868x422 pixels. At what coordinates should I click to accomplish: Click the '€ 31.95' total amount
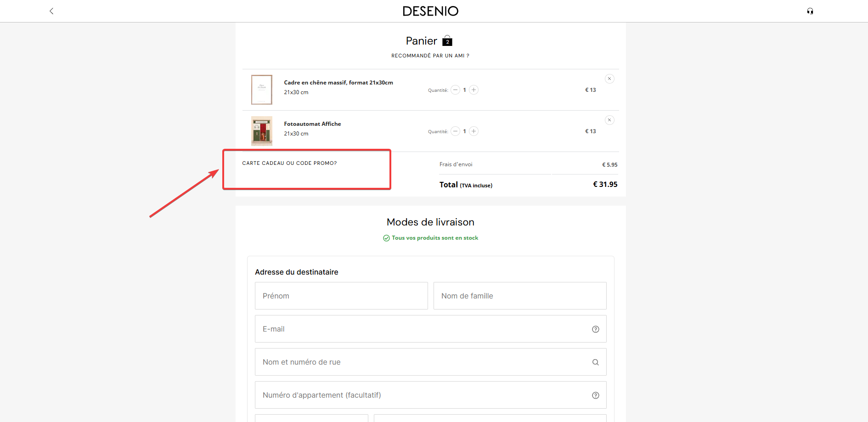[x=605, y=184]
